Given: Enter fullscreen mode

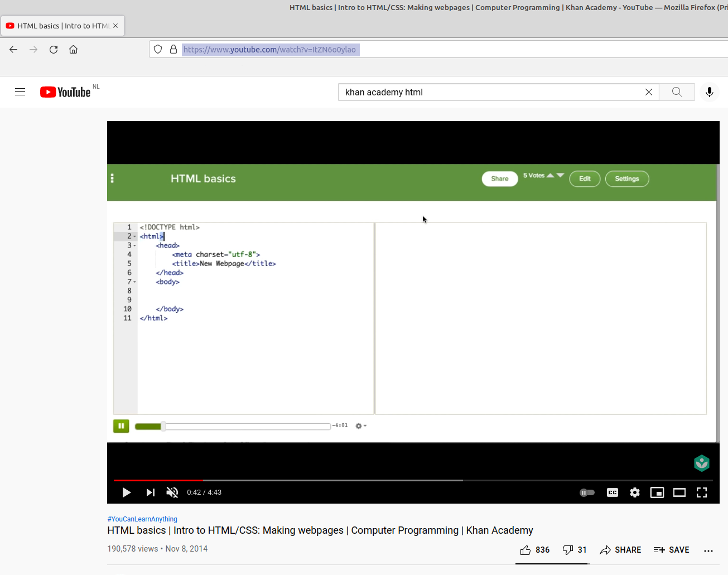Looking at the screenshot, I should pyautogui.click(x=701, y=492).
